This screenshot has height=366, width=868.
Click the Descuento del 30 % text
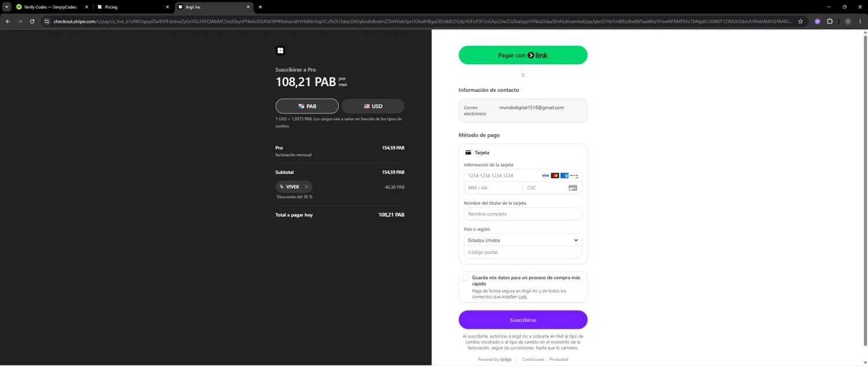click(295, 197)
